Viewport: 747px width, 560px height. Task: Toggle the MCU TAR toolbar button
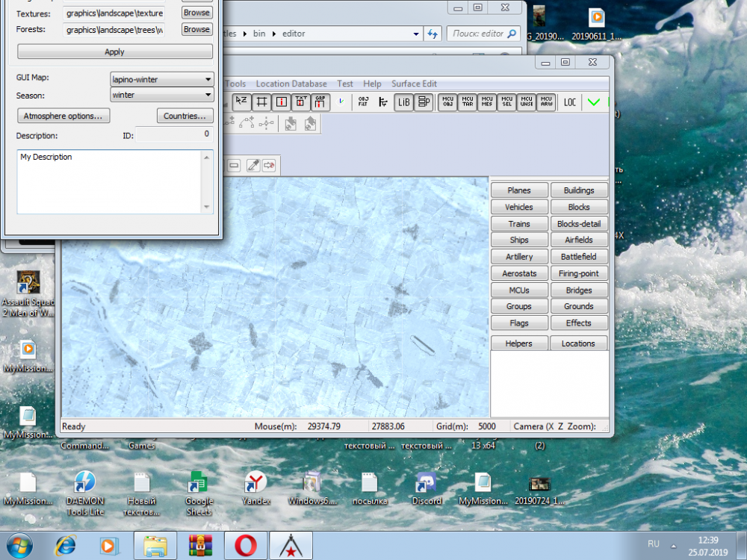click(x=468, y=102)
